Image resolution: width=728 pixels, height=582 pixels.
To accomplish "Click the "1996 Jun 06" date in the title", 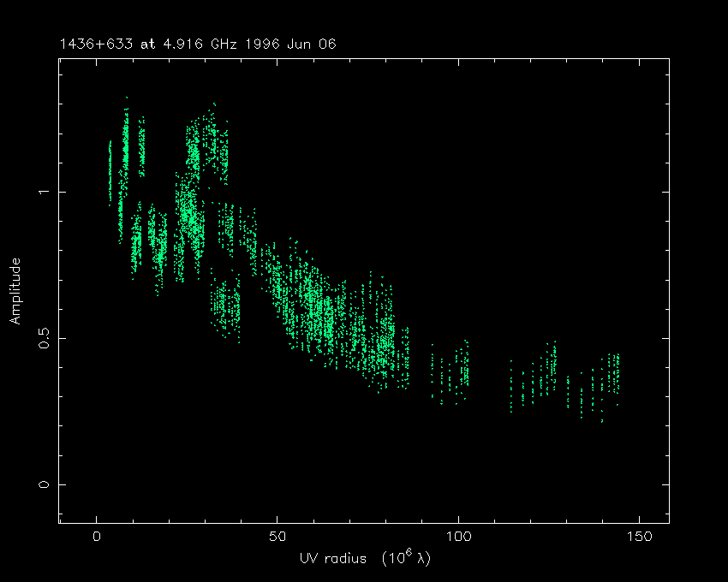I will pos(293,44).
